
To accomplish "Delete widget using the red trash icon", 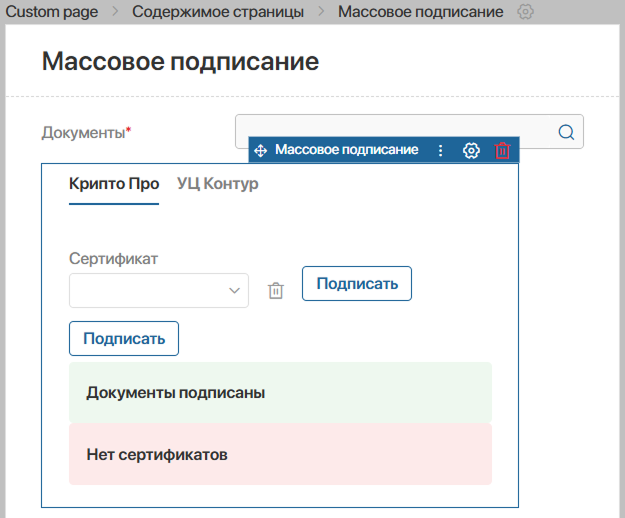I will pos(502,151).
